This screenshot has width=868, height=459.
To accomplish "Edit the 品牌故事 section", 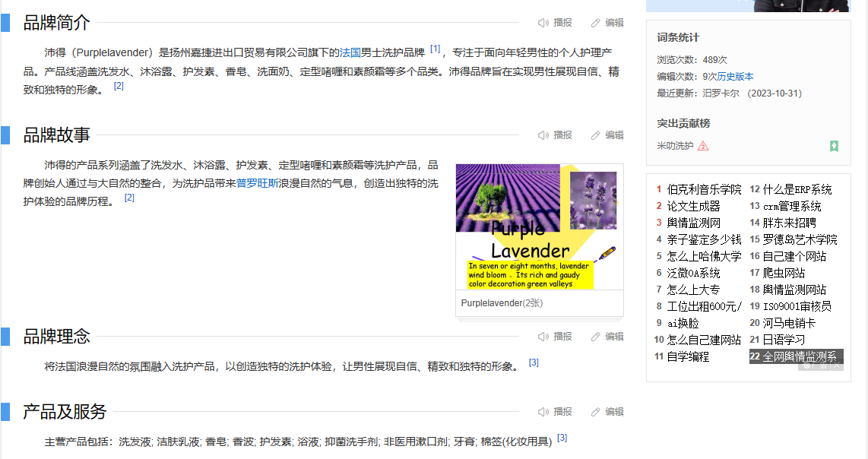I will (x=607, y=135).
